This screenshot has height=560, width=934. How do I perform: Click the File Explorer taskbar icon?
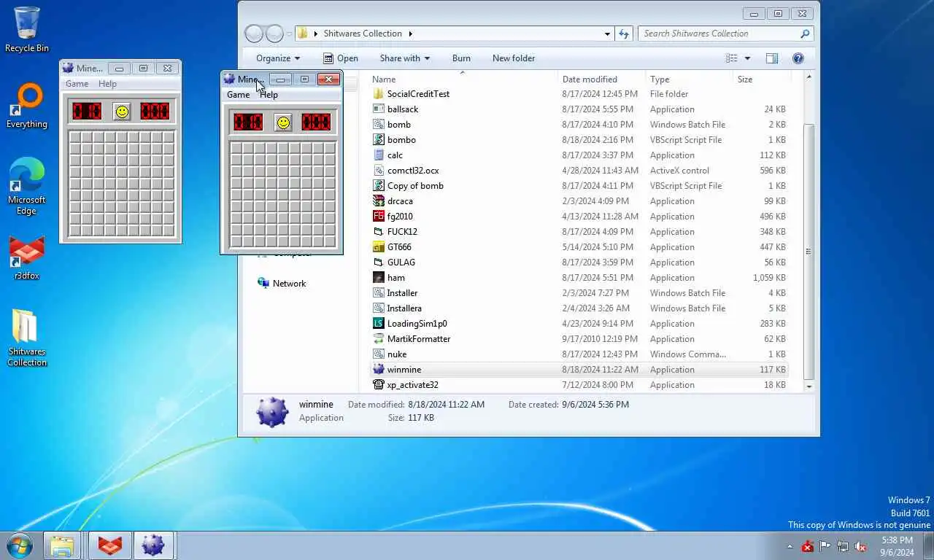[x=62, y=545]
